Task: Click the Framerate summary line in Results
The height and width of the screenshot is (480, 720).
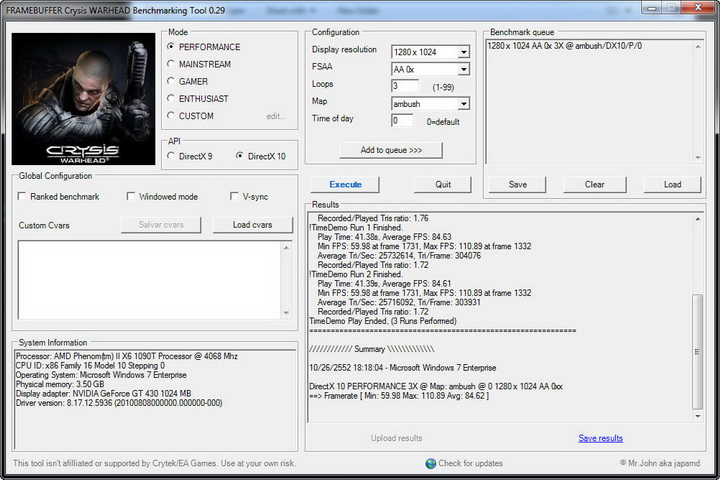Action: click(399, 396)
